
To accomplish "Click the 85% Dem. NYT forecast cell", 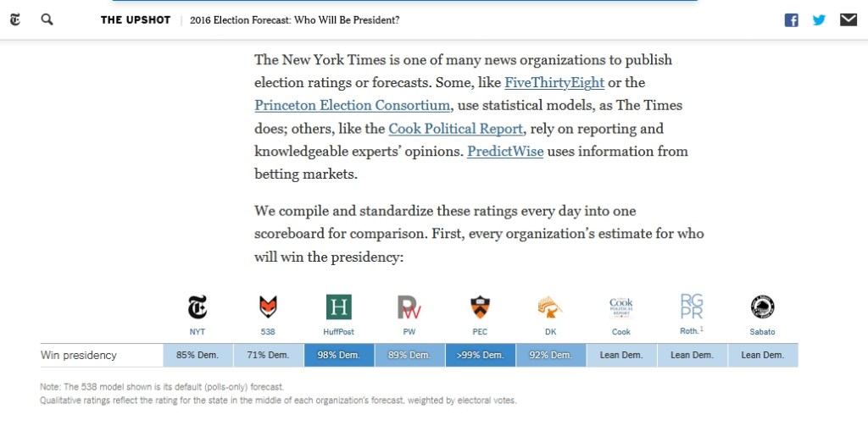I will 198,355.
